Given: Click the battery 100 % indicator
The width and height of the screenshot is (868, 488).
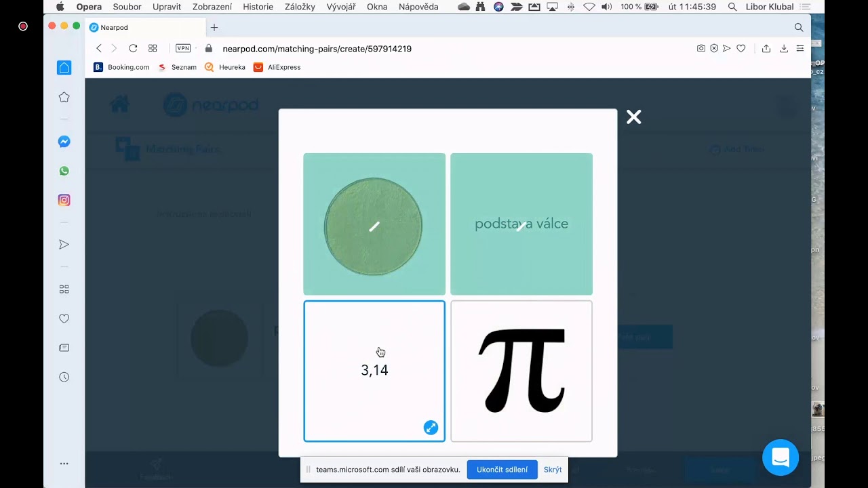Looking at the screenshot, I should (x=639, y=7).
